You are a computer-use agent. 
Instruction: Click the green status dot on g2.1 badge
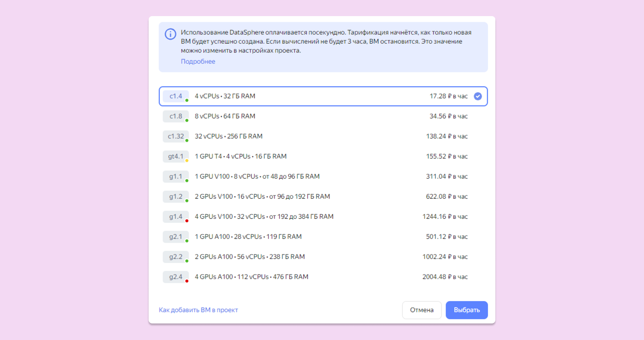[x=187, y=241]
